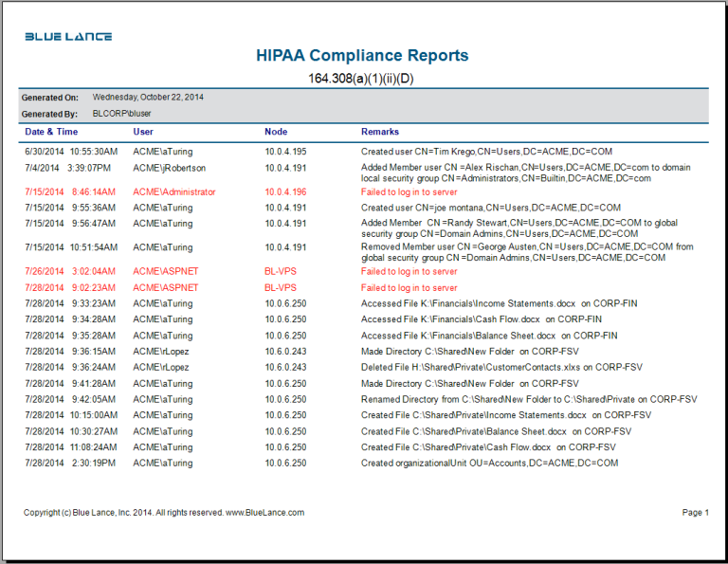728x564 pixels.
Task: Click the Blue Lance logo
Action: click(x=68, y=37)
